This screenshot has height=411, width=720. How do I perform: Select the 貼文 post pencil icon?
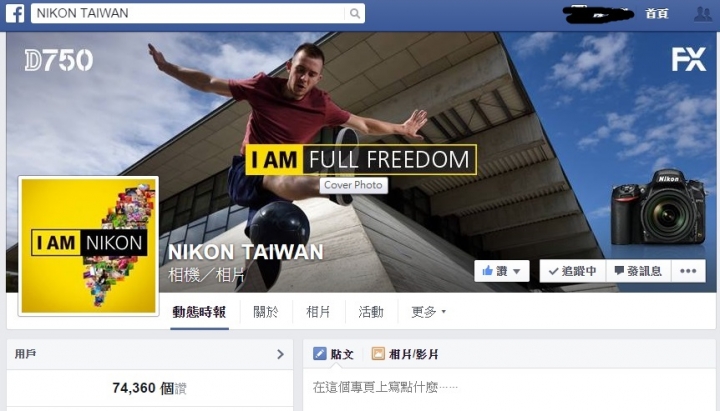(x=320, y=354)
